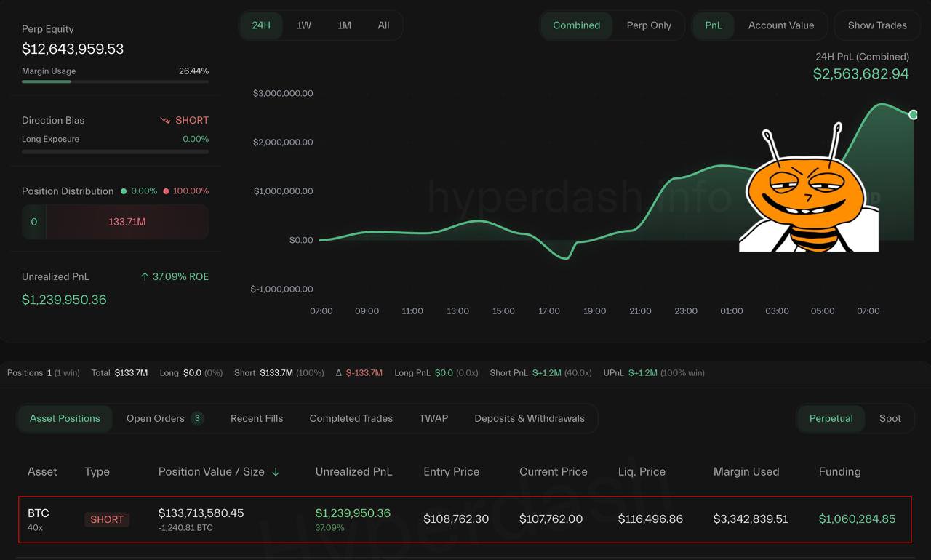Click the Margin Usage progress bar
The height and width of the screenshot is (560, 931).
pos(115,81)
